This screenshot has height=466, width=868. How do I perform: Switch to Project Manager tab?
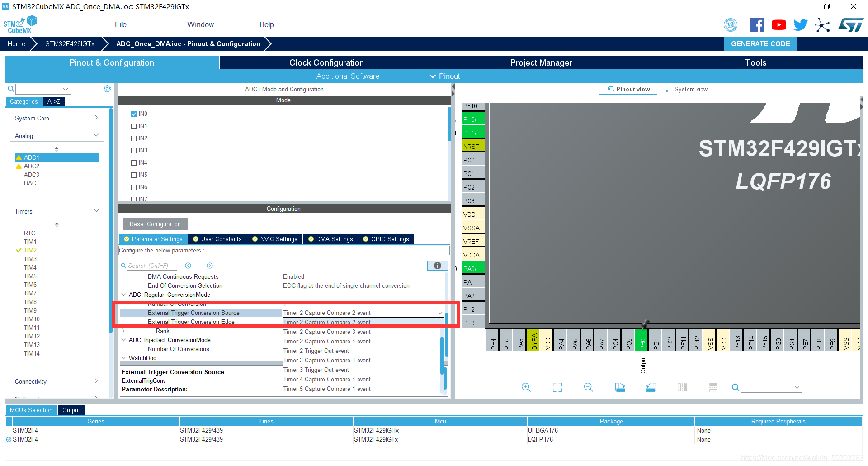tap(541, 62)
